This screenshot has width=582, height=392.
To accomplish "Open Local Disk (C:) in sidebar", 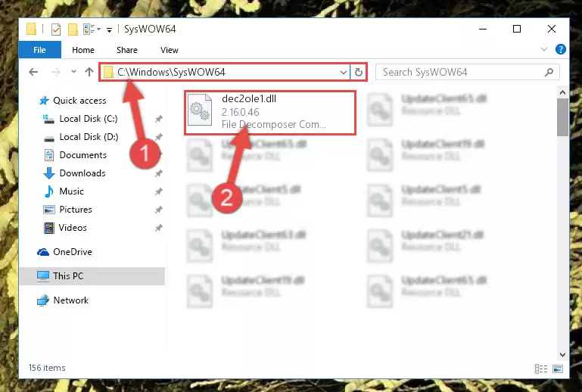I will point(89,118).
